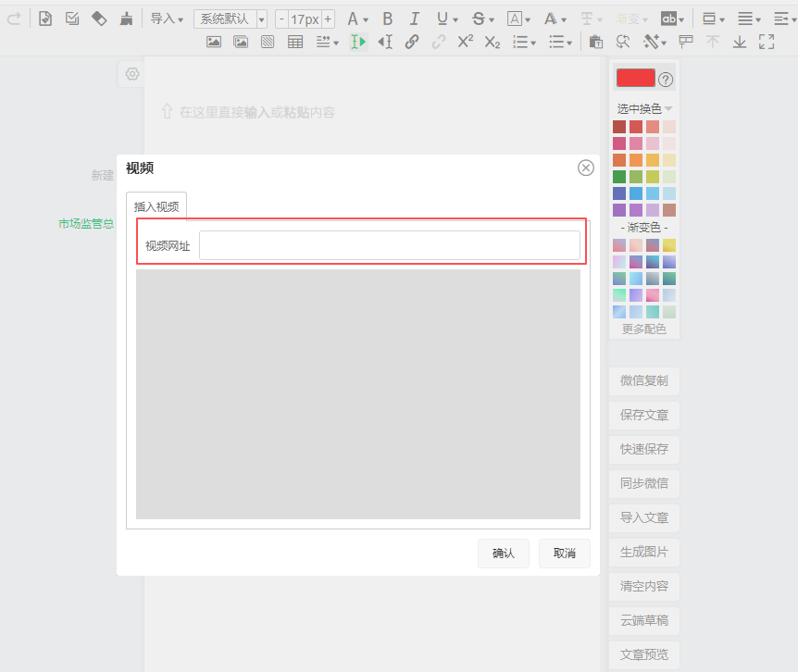This screenshot has height=672, width=798.
Task: Click the hyperlink chain icon
Action: click(412, 42)
